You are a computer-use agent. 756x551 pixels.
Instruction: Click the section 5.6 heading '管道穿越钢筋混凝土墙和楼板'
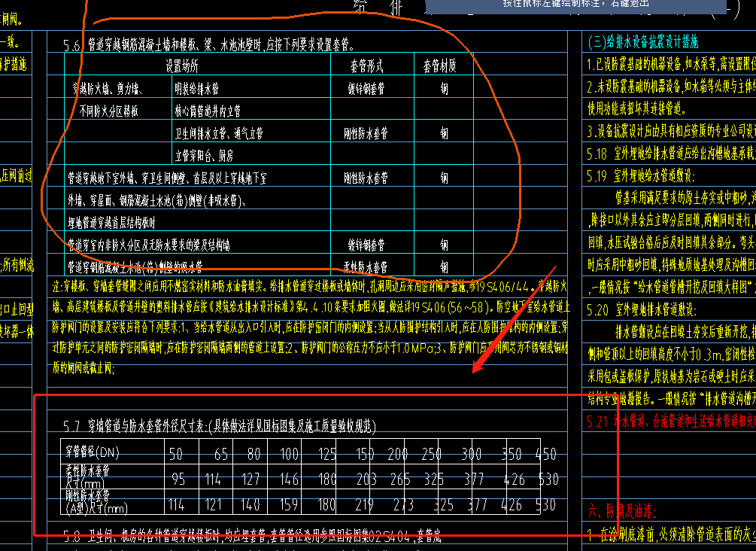210,45
